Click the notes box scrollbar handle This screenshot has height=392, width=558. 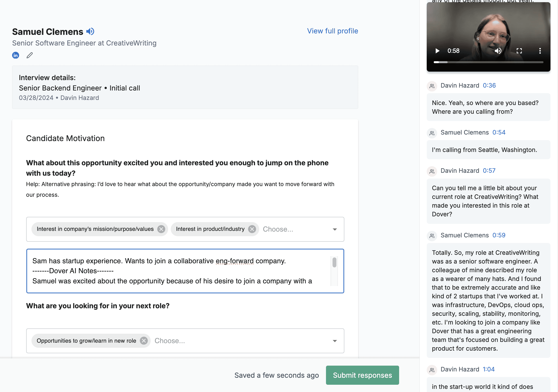(x=334, y=262)
